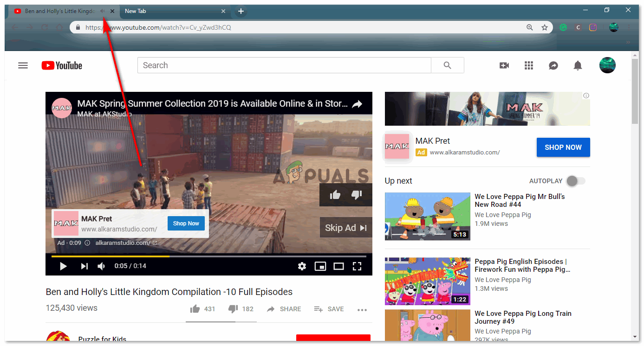The width and height of the screenshot is (644, 346).
Task: Open the YouTube apps grid icon
Action: pos(528,65)
